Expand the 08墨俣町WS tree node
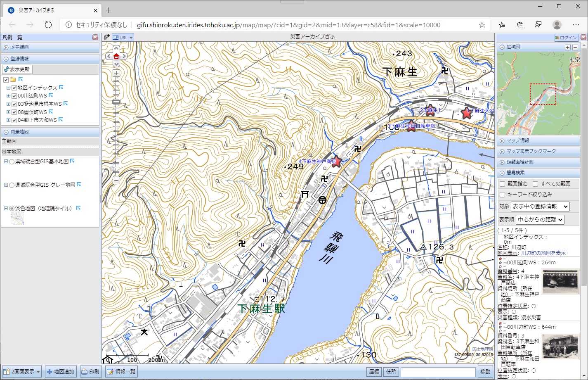588x380 pixels. (x=8, y=112)
